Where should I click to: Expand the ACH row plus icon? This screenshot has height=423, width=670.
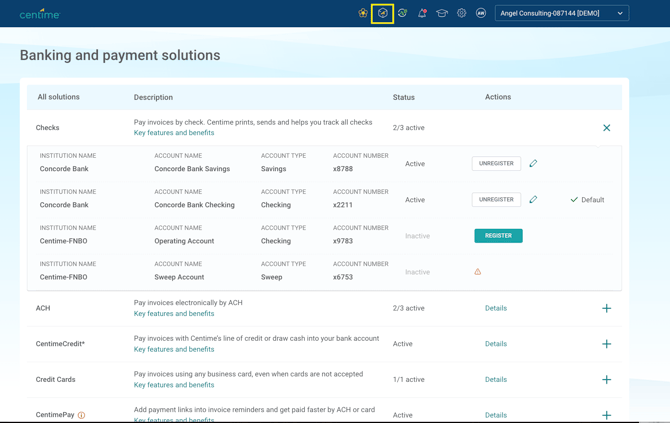point(606,308)
